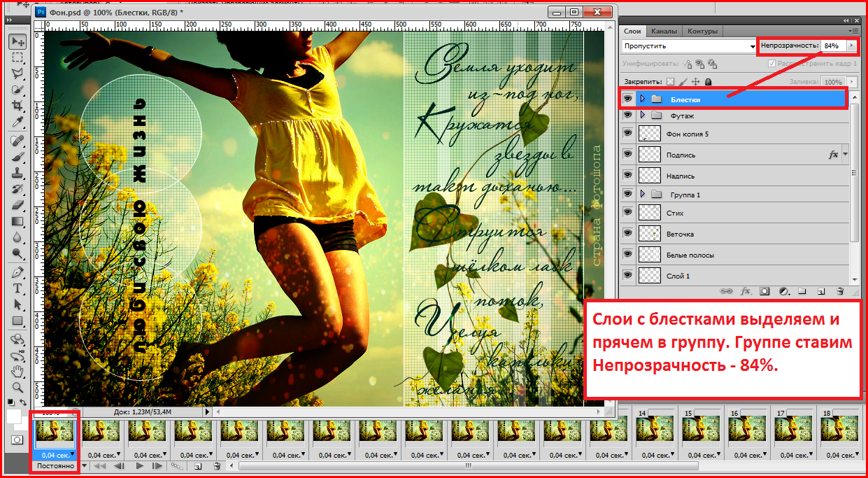Select the Pen tool
This screenshot has width=868, height=478.
(18, 272)
